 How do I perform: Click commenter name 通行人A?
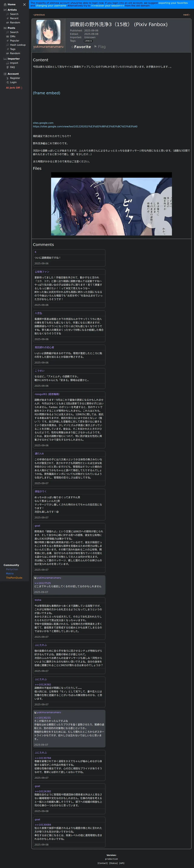pos(39,454)
